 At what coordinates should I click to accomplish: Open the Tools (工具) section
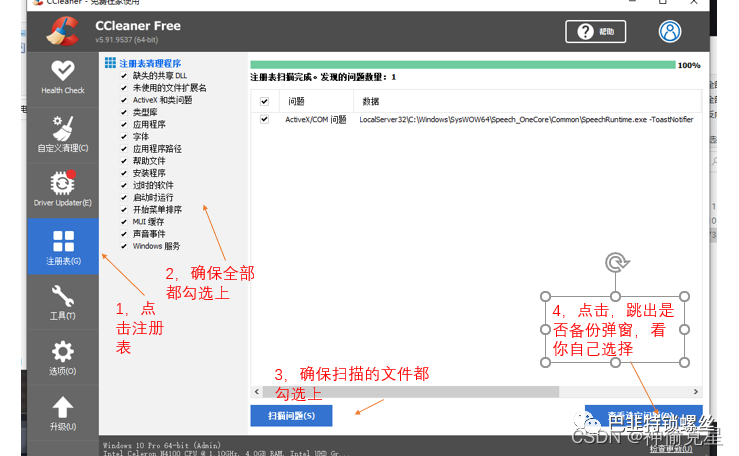pyautogui.click(x=63, y=302)
